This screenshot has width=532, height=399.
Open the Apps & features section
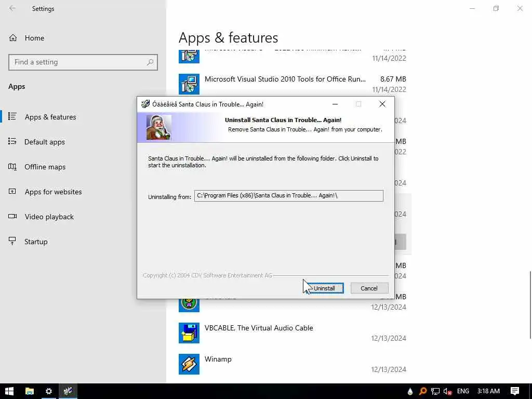pyautogui.click(x=50, y=117)
